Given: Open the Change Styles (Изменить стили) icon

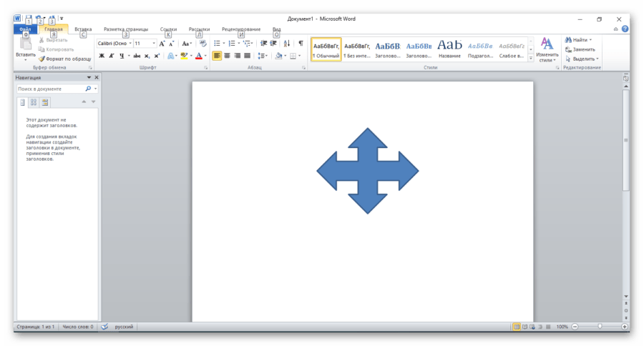Looking at the screenshot, I should (547, 49).
